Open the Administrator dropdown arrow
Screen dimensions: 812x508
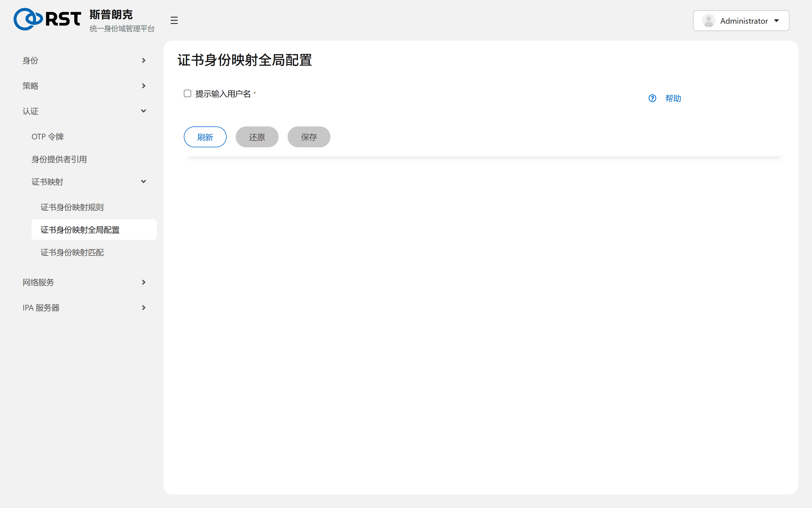coord(776,21)
